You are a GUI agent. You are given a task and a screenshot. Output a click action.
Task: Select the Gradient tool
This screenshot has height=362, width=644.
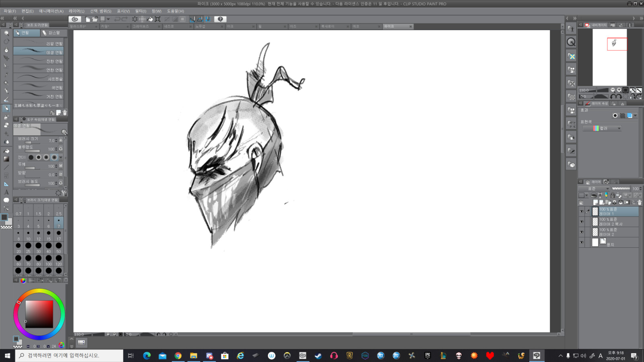click(x=6, y=159)
